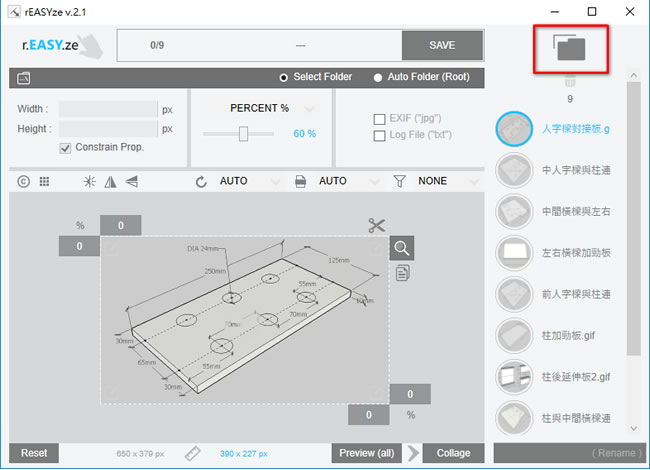This screenshot has width=650, height=470.
Task: Click the document icon below magnifier
Action: pos(402,273)
